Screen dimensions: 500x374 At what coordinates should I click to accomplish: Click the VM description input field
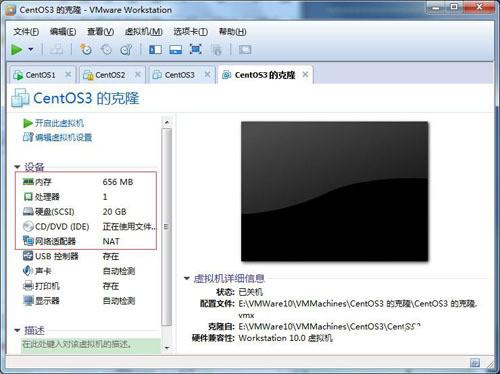(x=90, y=344)
